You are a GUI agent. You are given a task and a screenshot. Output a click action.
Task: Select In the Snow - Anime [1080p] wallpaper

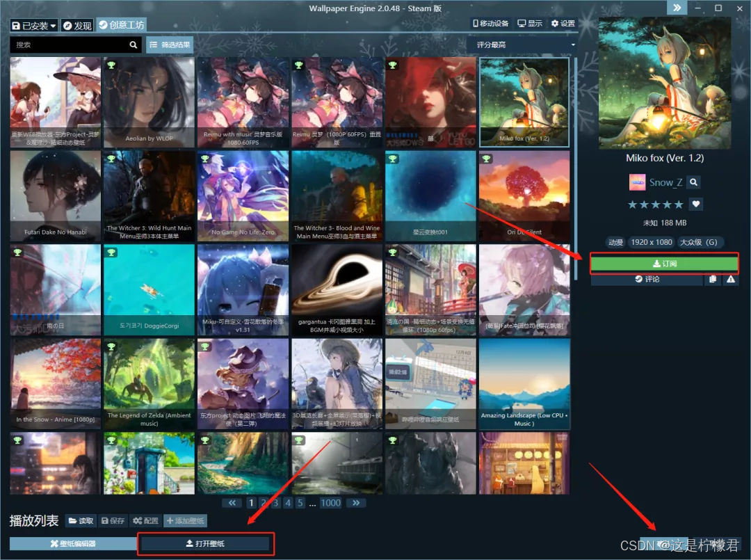(56, 383)
